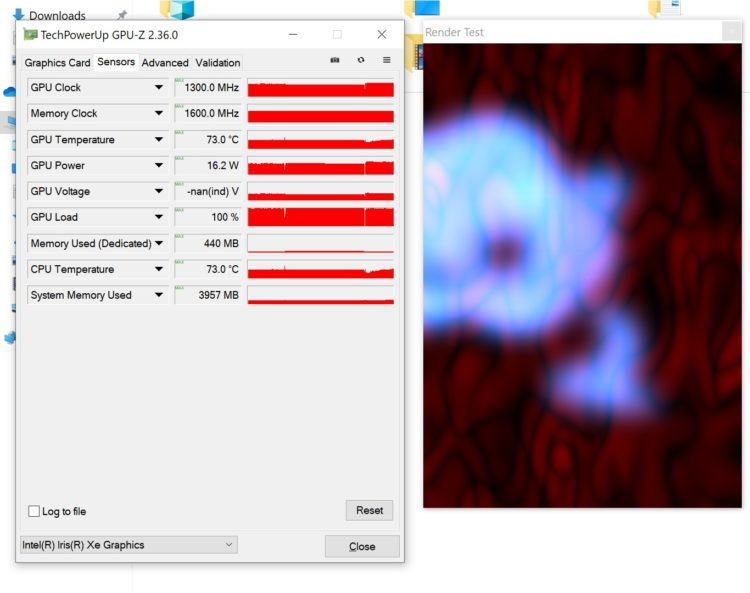Expand the GPU Power sensor dropdown
Viewport: 750px width, 593px height.
tap(158, 165)
